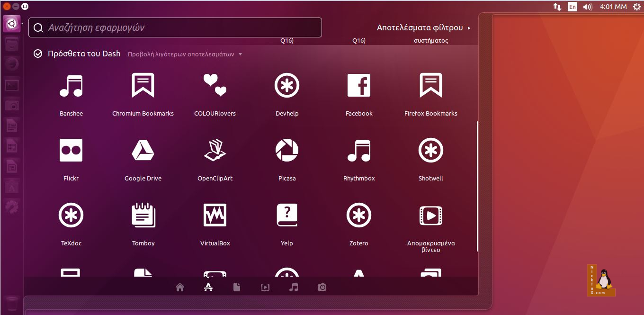Screen dimensions: 644x315
Task: Open the En keyboard layout indicator
Action: click(572, 7)
